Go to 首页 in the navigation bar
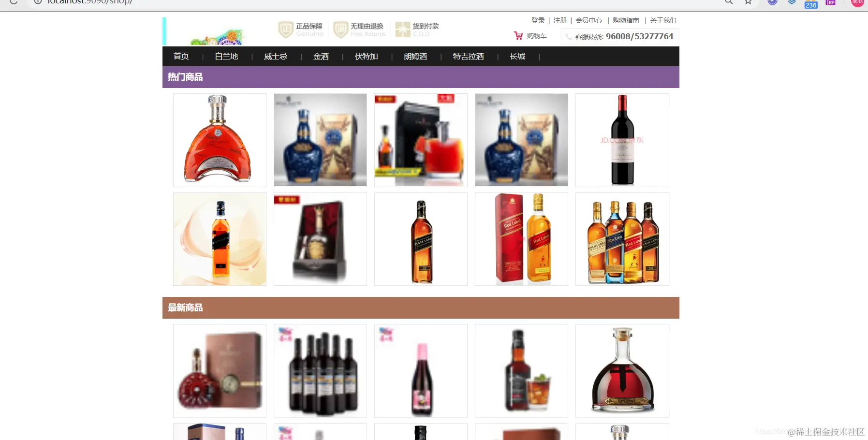The image size is (868, 440). coord(181,57)
